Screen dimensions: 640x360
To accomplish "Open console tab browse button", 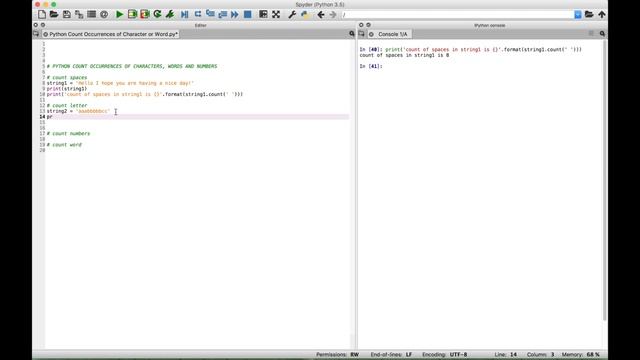I will [361, 34].
